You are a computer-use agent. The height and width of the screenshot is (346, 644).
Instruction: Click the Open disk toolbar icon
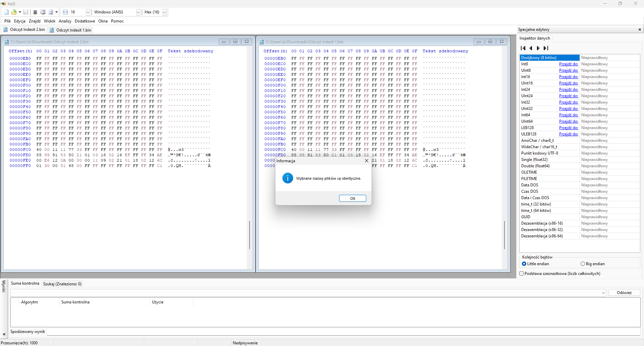tap(43, 12)
